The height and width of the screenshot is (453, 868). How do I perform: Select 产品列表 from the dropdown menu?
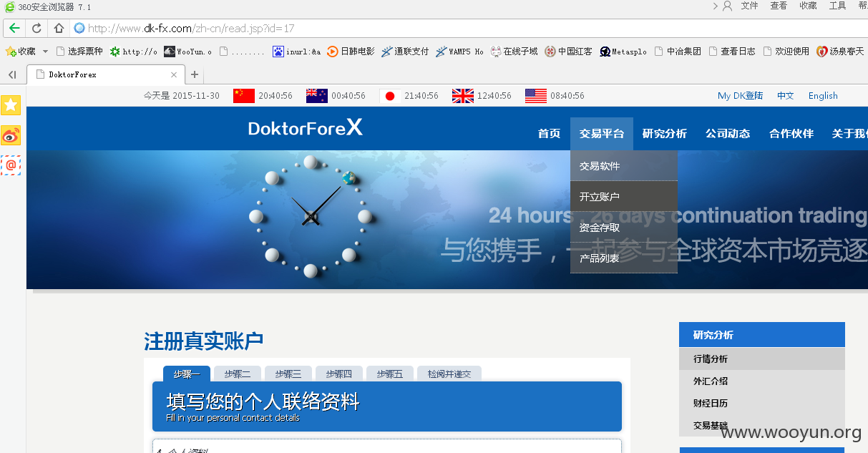pyautogui.click(x=624, y=258)
